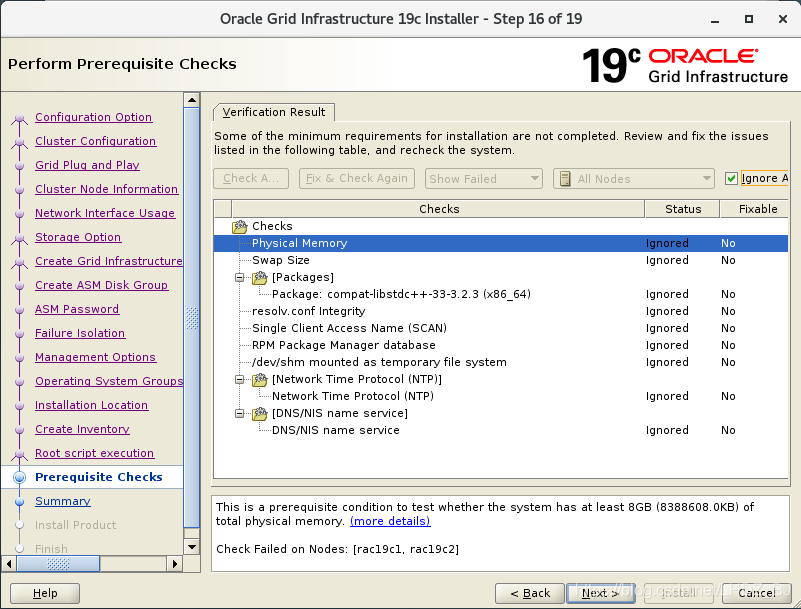Click the vertical scrollbar down arrow

[x=193, y=546]
